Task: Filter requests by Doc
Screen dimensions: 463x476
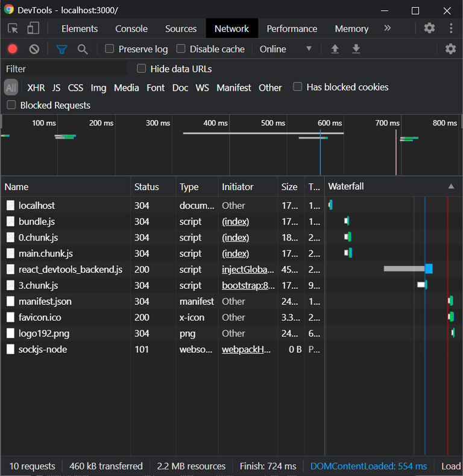Action: pos(180,87)
